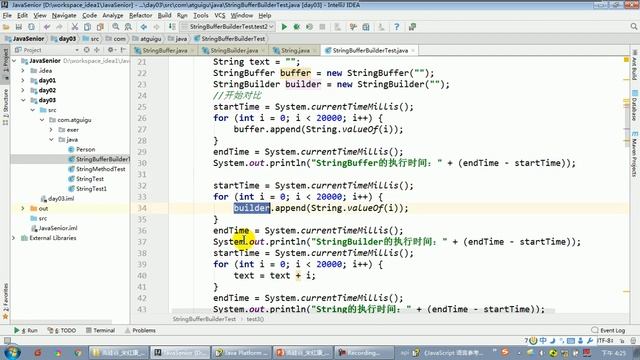Open the VCS menu

[x=220, y=16]
